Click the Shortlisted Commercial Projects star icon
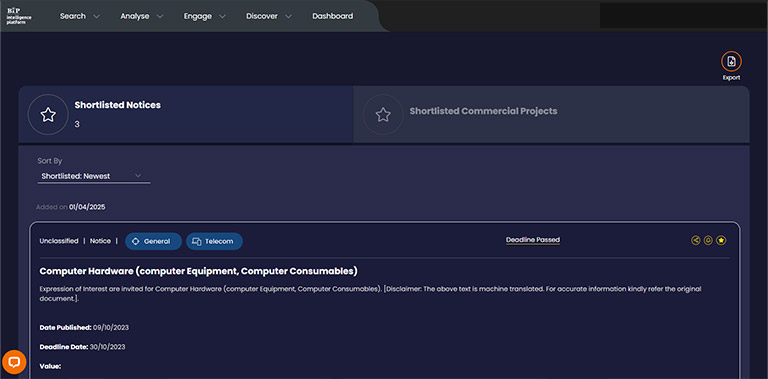The width and height of the screenshot is (768, 379). (x=383, y=115)
